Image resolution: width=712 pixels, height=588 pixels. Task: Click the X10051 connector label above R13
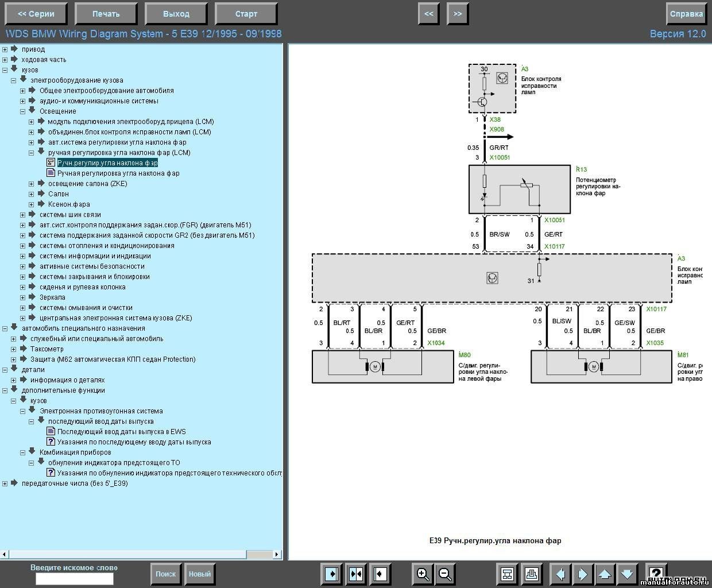(x=500, y=157)
